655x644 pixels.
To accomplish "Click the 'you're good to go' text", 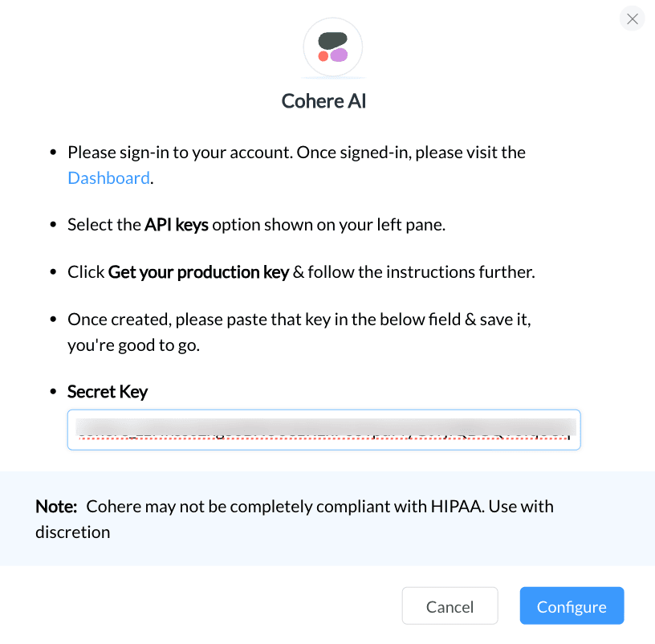I will pos(134,345).
